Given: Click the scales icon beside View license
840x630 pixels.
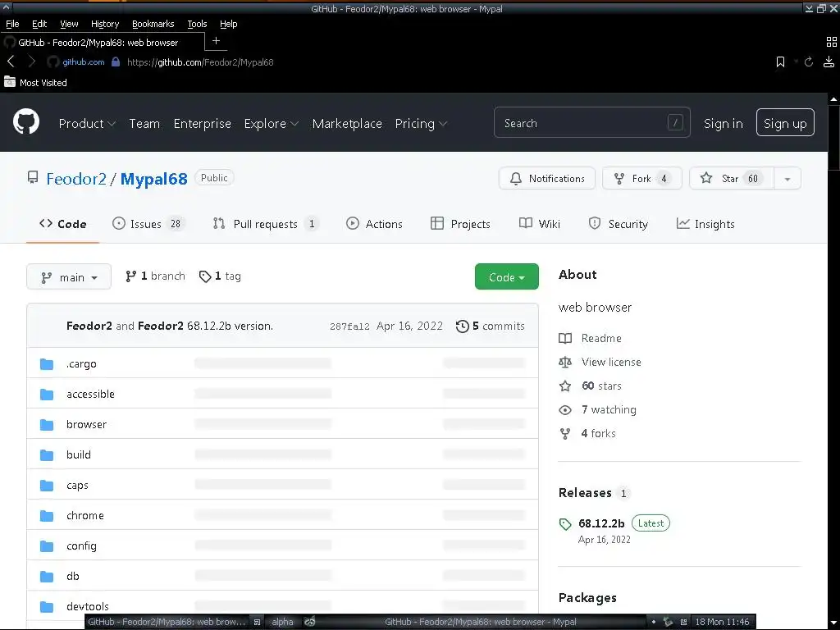Looking at the screenshot, I should (x=565, y=362).
